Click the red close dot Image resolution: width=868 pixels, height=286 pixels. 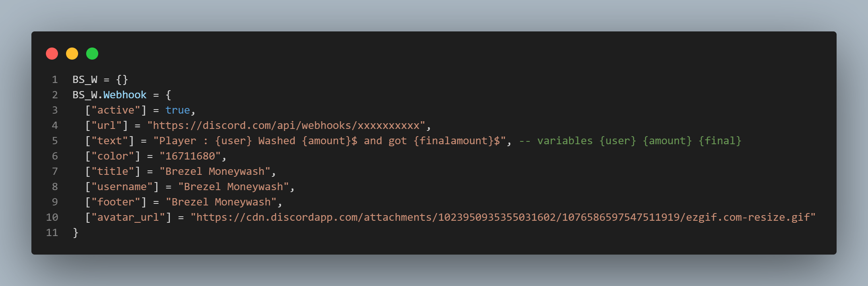[x=52, y=54]
